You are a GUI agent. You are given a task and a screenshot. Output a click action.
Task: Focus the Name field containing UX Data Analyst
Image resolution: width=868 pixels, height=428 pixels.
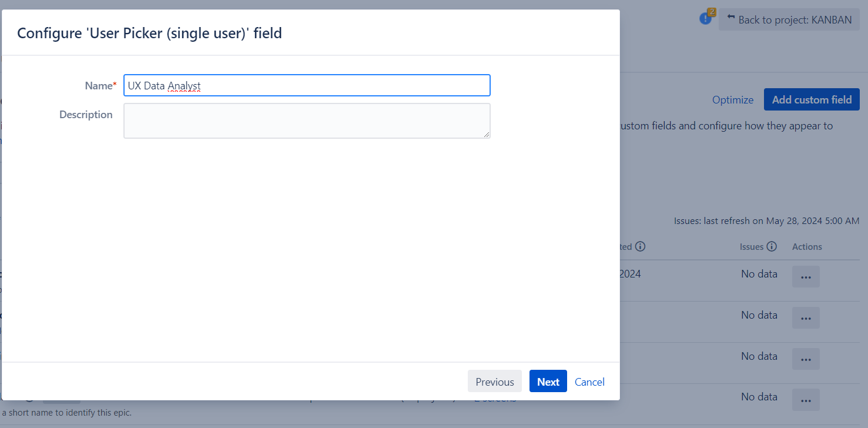pos(307,86)
